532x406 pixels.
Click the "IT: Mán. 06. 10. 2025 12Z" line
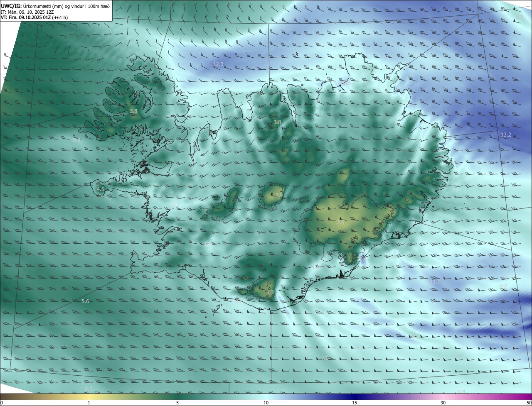tap(27, 12)
